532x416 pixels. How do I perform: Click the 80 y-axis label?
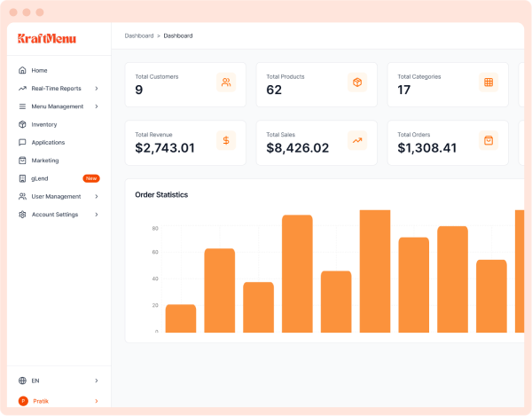[155, 228]
